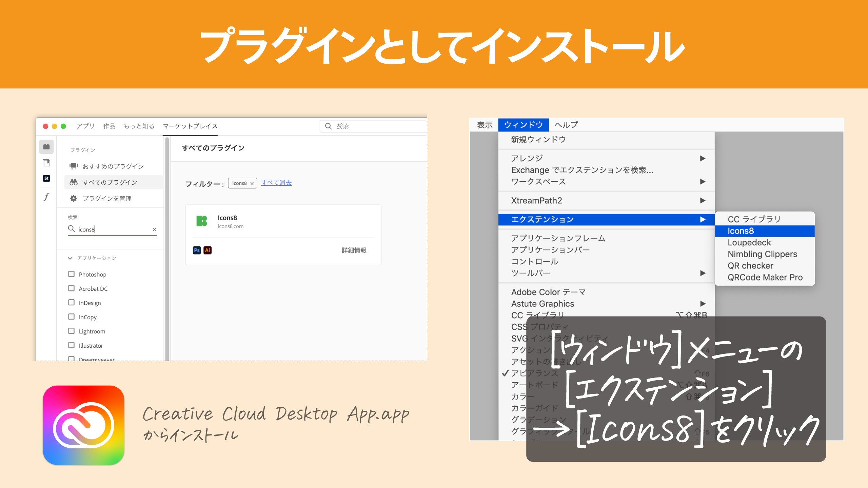Click the sidebar search field containing icons8
Screen dimensions: 868x488
click(112, 229)
